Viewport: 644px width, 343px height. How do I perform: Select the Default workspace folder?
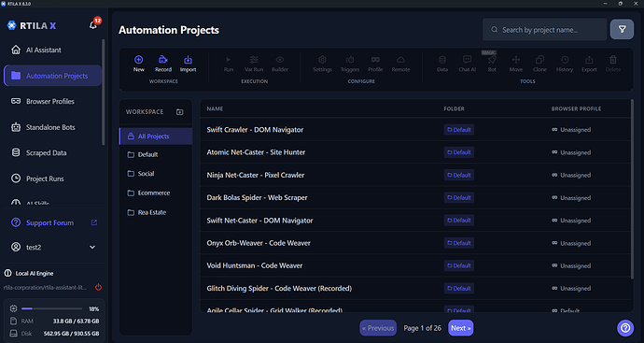click(156, 154)
